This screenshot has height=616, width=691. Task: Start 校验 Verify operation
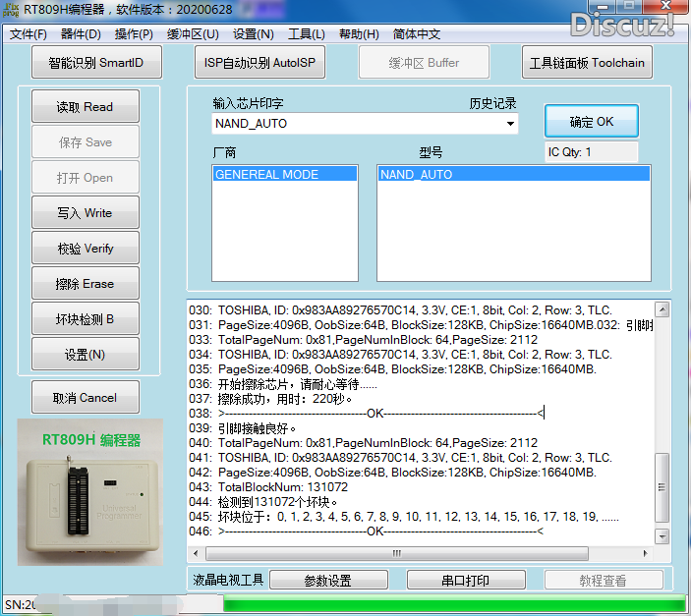coord(86,249)
